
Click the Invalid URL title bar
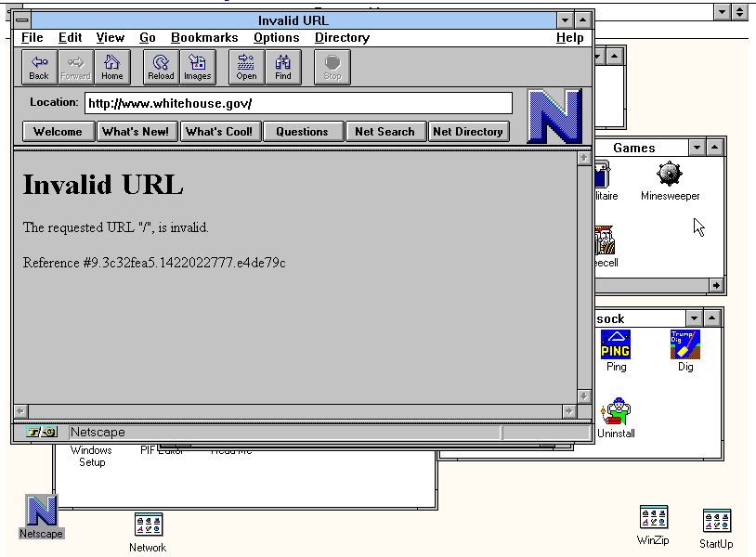point(293,20)
